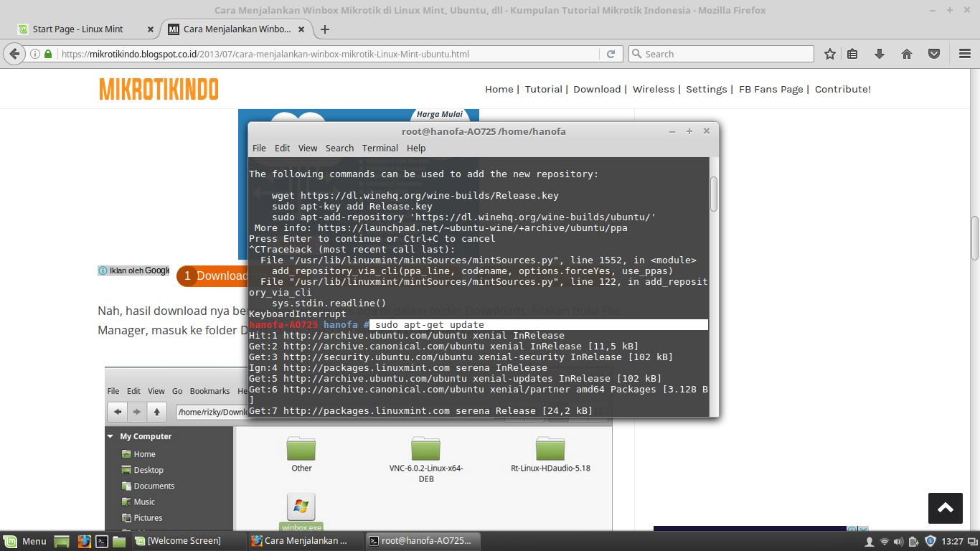
Task: Open Firefox hamburger menu
Action: pyautogui.click(x=965, y=54)
